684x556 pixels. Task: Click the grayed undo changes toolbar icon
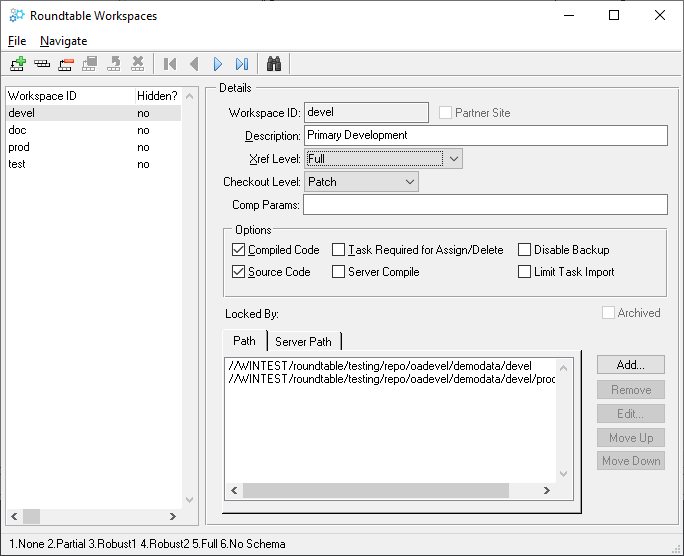(x=114, y=64)
